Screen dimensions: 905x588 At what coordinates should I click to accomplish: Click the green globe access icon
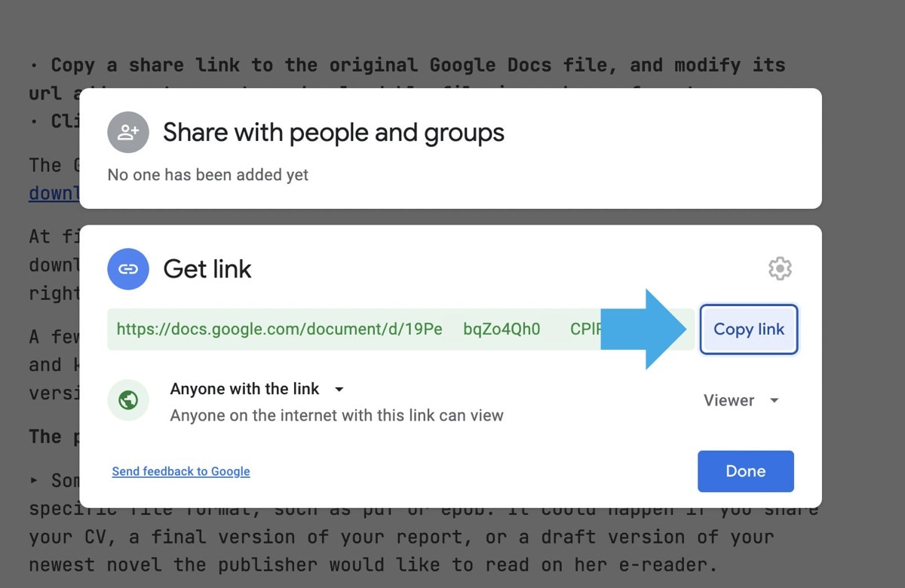pos(128,400)
